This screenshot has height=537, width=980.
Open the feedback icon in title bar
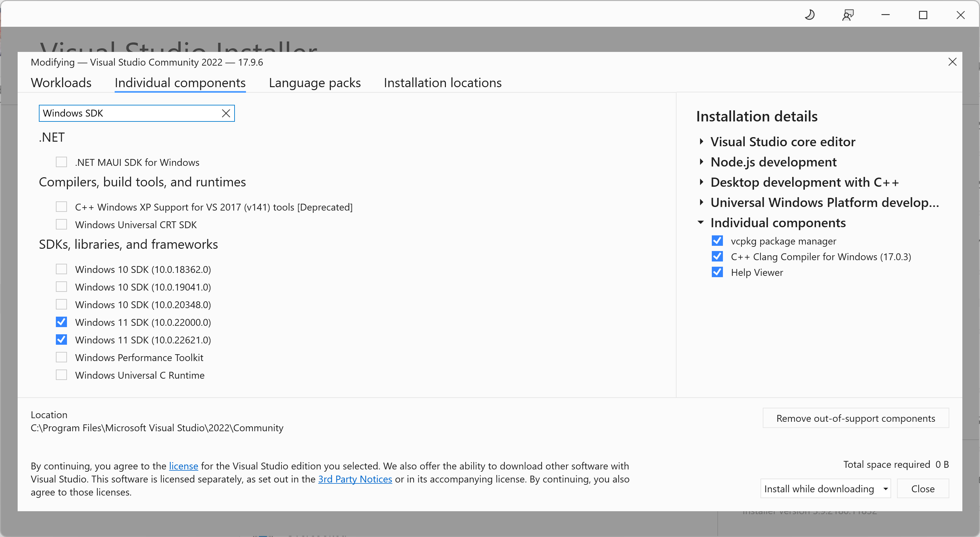pos(848,15)
